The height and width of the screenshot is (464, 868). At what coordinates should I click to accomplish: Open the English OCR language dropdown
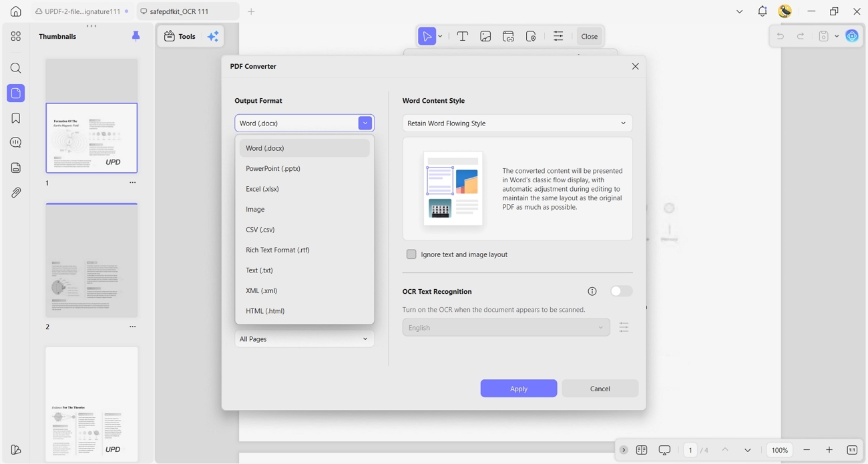tap(506, 327)
